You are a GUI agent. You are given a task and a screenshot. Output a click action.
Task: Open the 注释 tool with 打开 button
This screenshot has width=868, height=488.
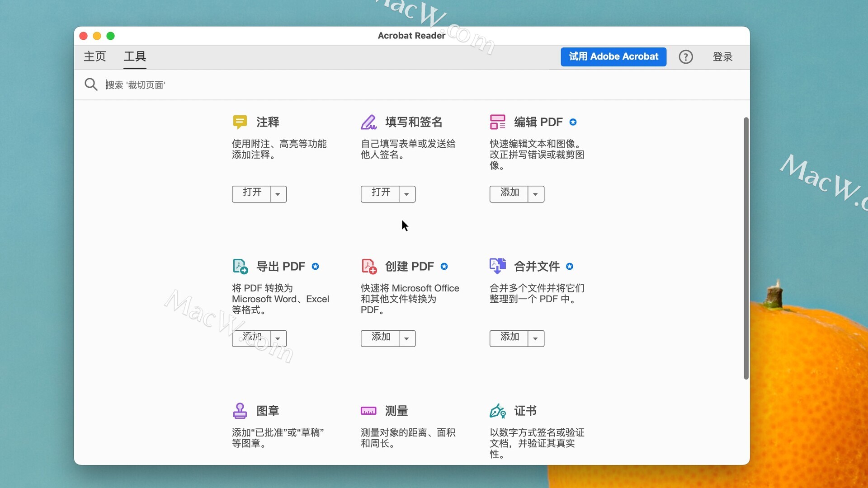[251, 194]
